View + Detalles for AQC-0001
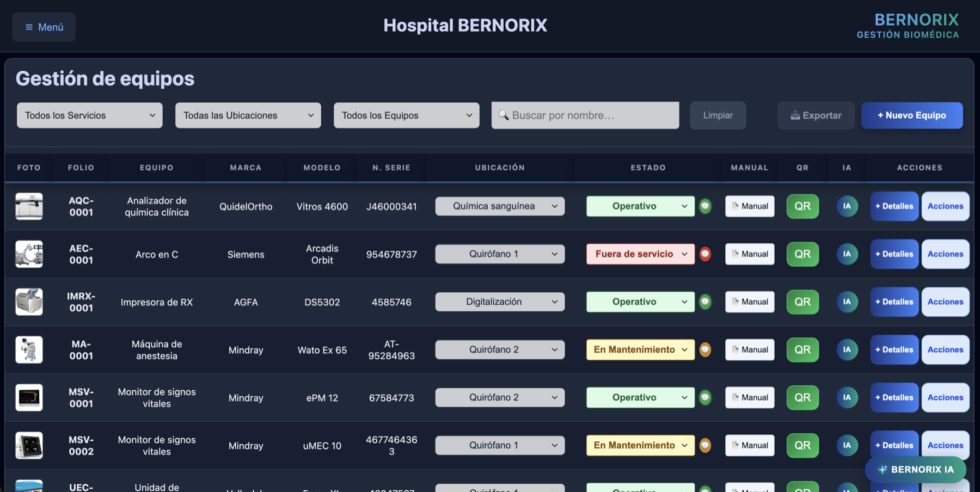980x492 pixels. 894,206
